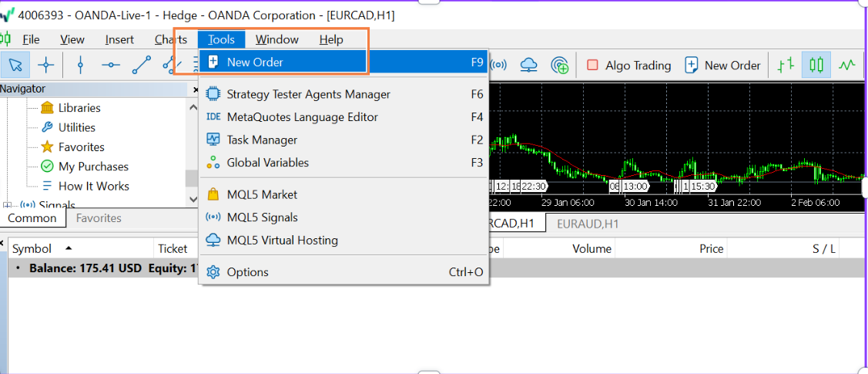Switch Navigator to Favorites tab

99,218
